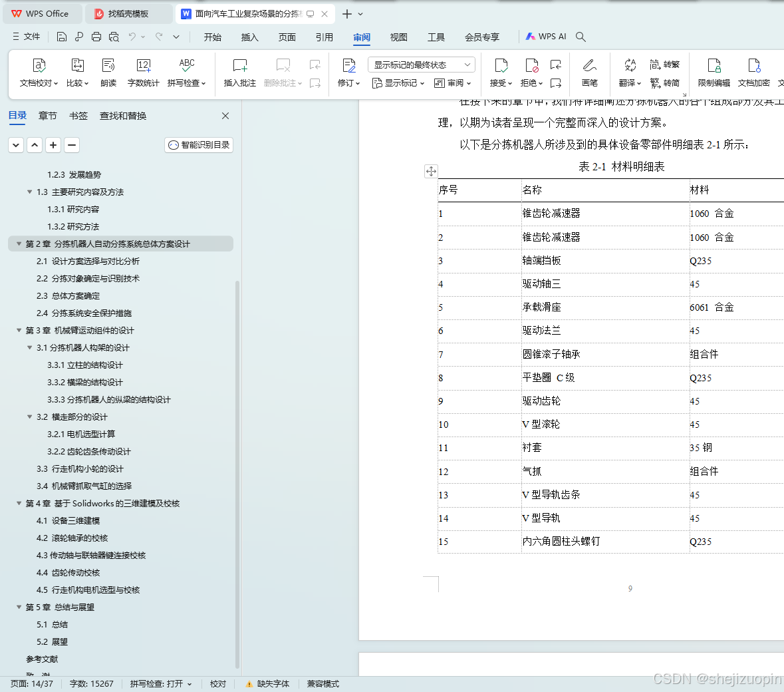This screenshot has height=692, width=784.
Task: Open the display markup state dropdown
Action: (422, 65)
